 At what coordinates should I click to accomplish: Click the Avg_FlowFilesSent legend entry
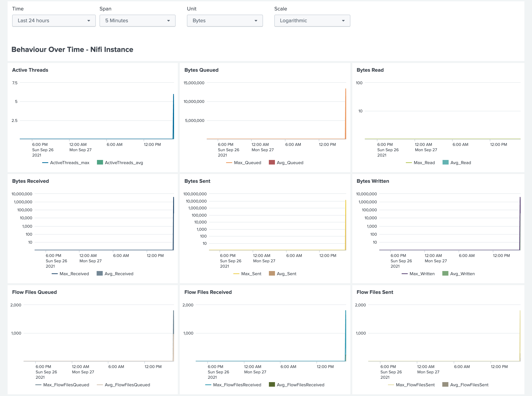465,385
